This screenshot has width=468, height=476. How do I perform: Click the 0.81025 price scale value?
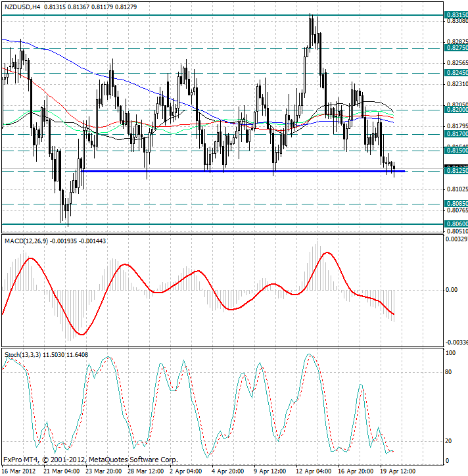click(457, 189)
